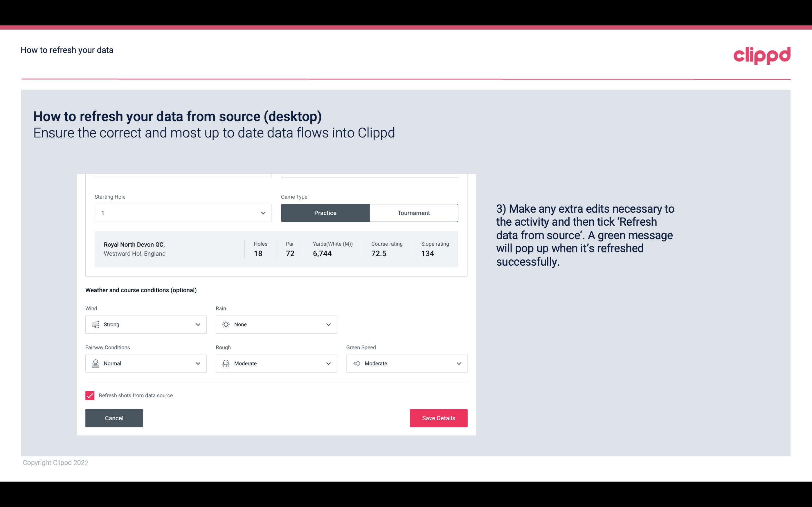Click Cancel button
This screenshot has height=507, width=812.
(x=114, y=418)
